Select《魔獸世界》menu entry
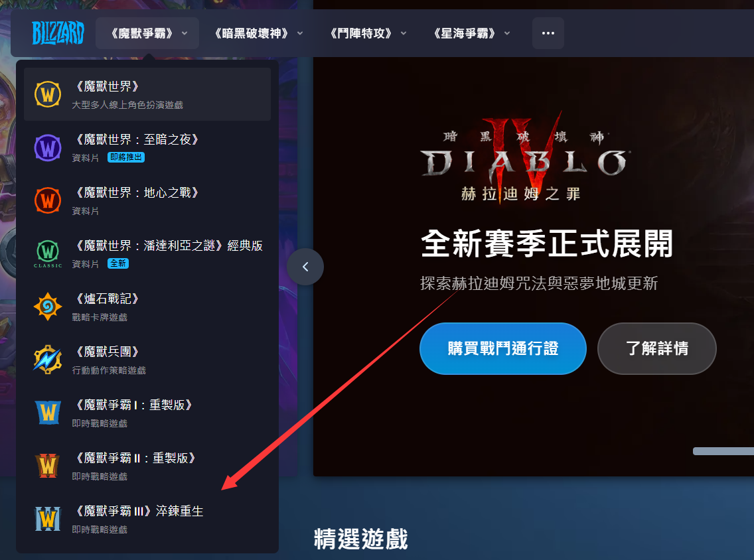This screenshot has width=754, height=560. (147, 94)
